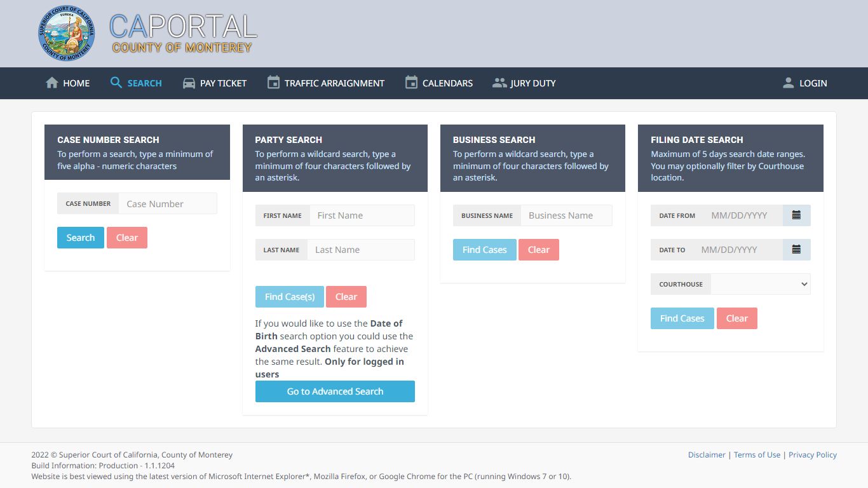The height and width of the screenshot is (488, 868).
Task: Click the FILING DATE SEARCH heading
Action: coord(696,140)
